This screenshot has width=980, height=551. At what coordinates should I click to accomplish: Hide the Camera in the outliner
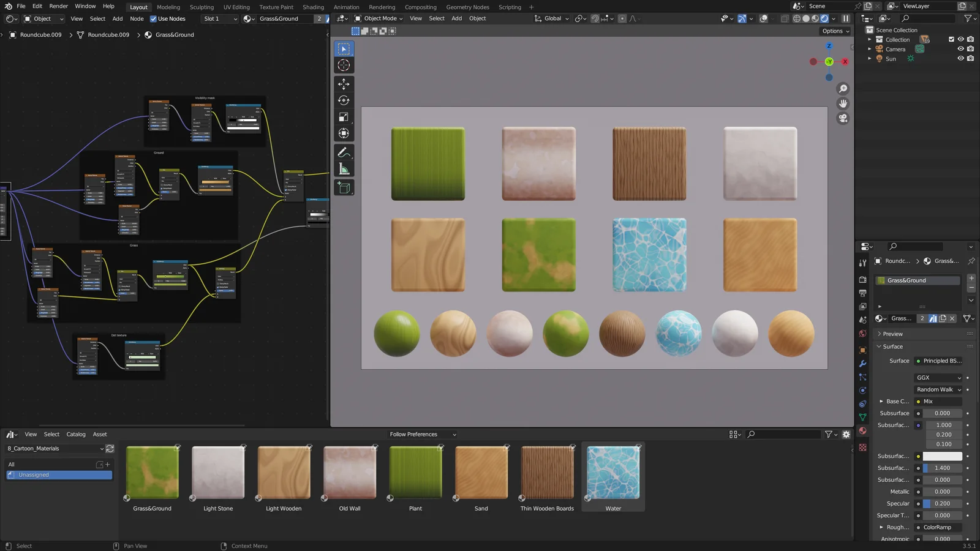click(x=960, y=48)
